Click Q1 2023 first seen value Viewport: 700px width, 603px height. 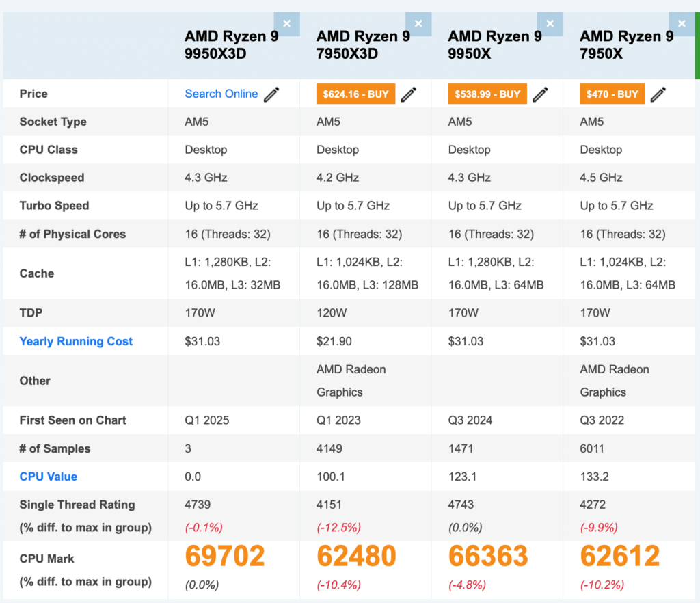coord(338,420)
